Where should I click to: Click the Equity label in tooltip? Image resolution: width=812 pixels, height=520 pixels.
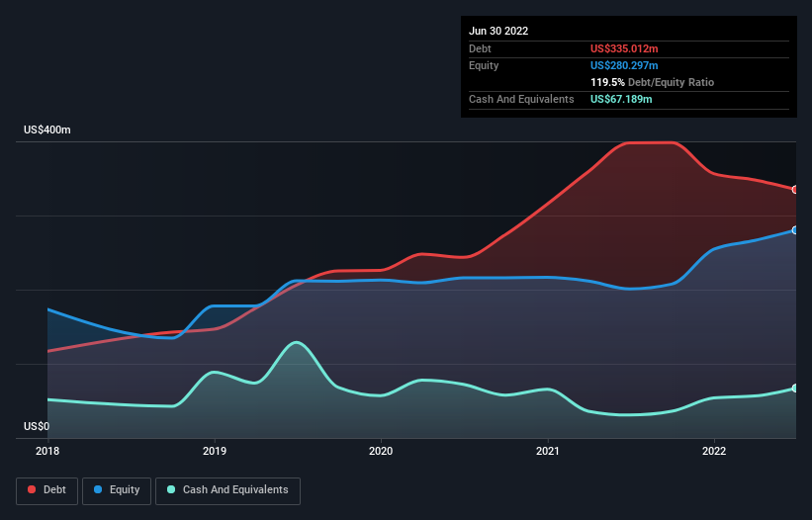click(484, 65)
